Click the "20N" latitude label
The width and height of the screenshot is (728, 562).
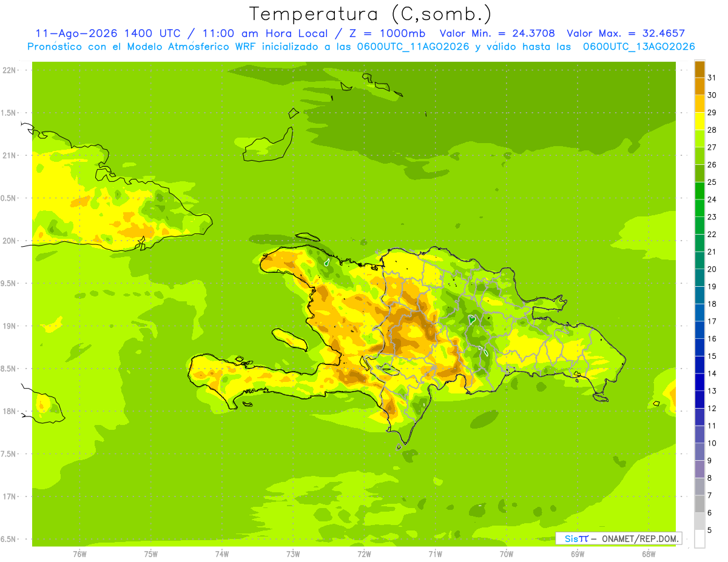[10, 241]
